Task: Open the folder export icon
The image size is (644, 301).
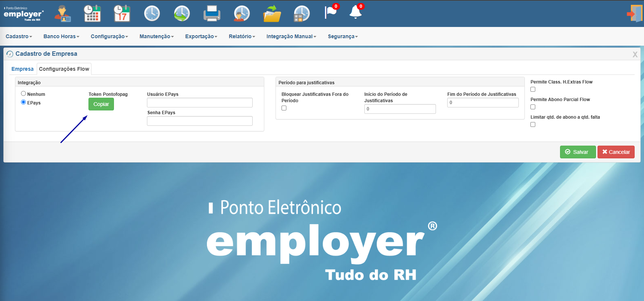Action: point(272,13)
